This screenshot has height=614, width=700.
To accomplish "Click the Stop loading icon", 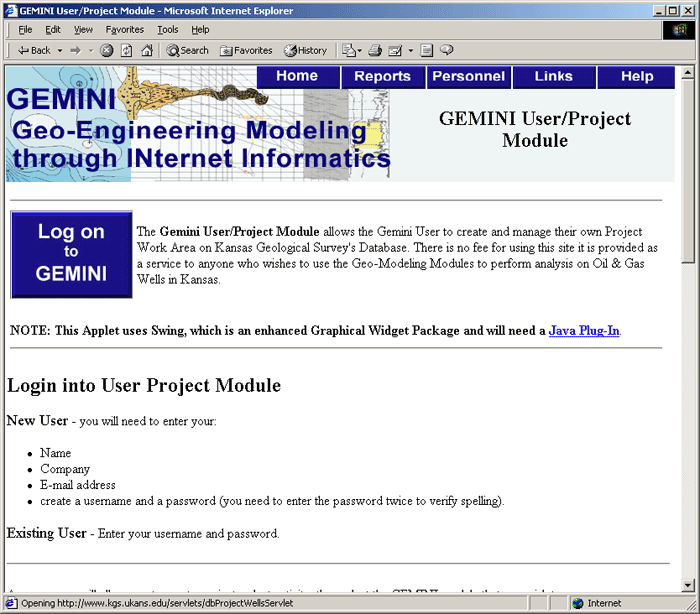I will [x=106, y=50].
